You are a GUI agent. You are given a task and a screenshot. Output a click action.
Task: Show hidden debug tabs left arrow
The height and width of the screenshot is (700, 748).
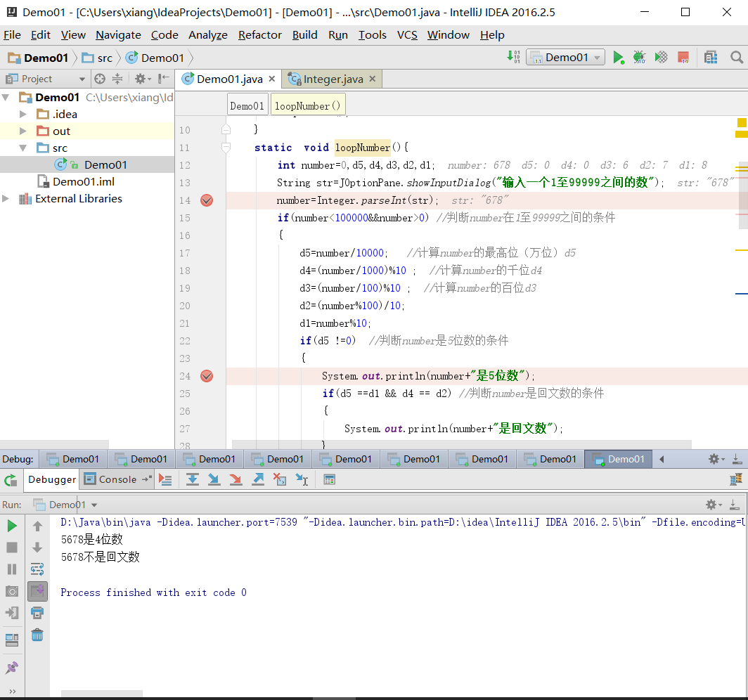661,459
